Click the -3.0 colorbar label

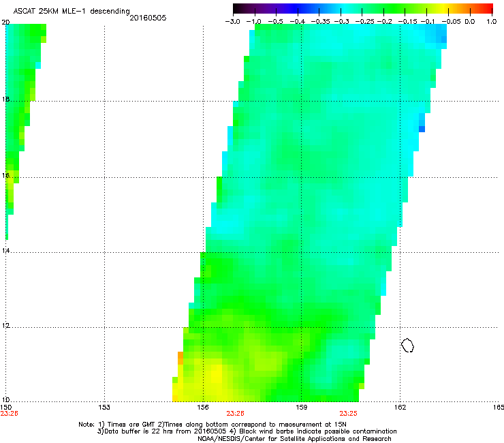click(x=232, y=22)
